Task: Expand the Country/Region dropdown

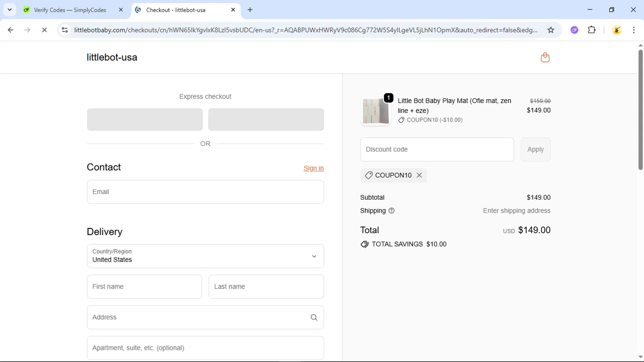Action: [x=205, y=256]
